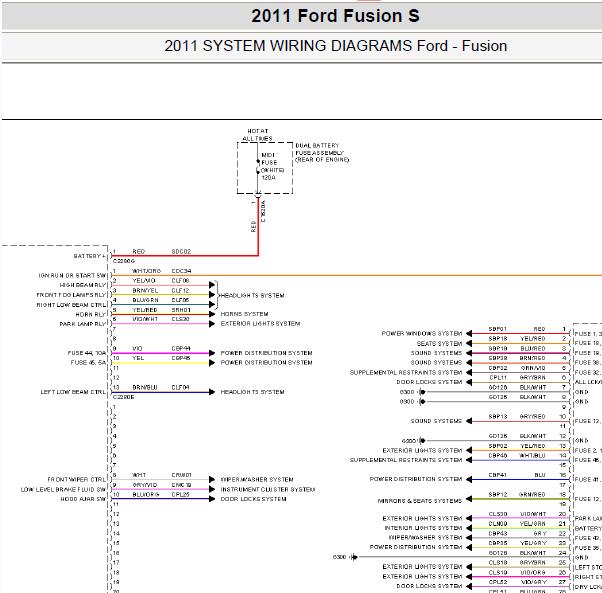Select the SYSTEM WIRING DIAGRAMS subtitle heading
The width and height of the screenshot is (602, 593).
336,46
